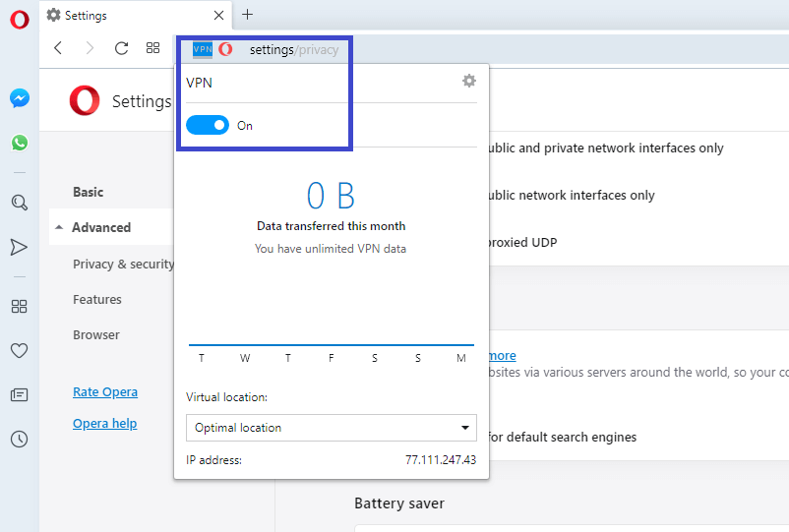Click the 'more' link behind VPN popup
This screenshot has height=532, width=789.
click(x=503, y=356)
